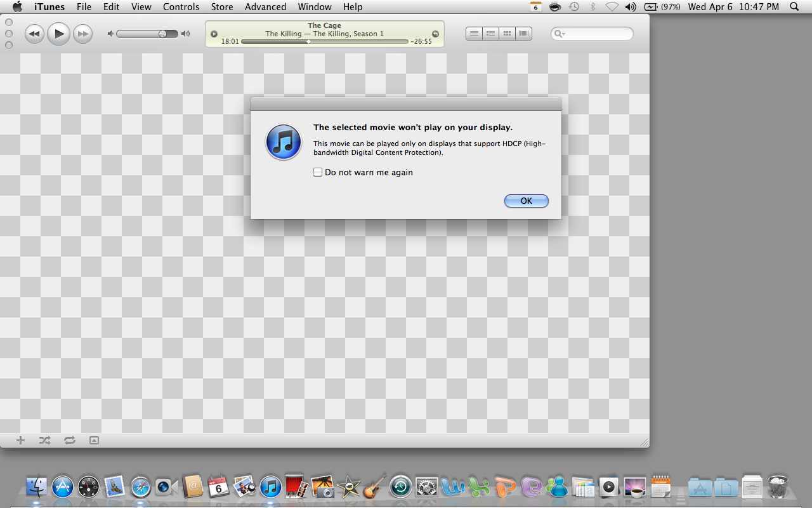Open iCal from the Dock

pos(218,487)
